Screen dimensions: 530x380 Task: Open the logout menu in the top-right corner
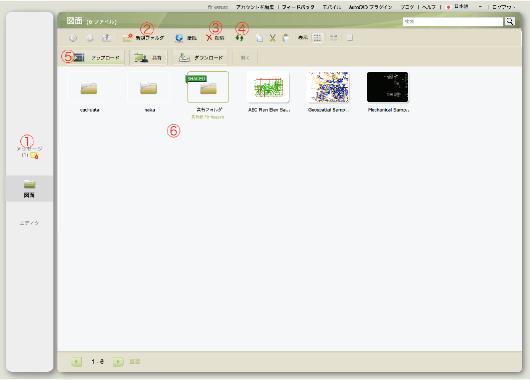[504, 7]
